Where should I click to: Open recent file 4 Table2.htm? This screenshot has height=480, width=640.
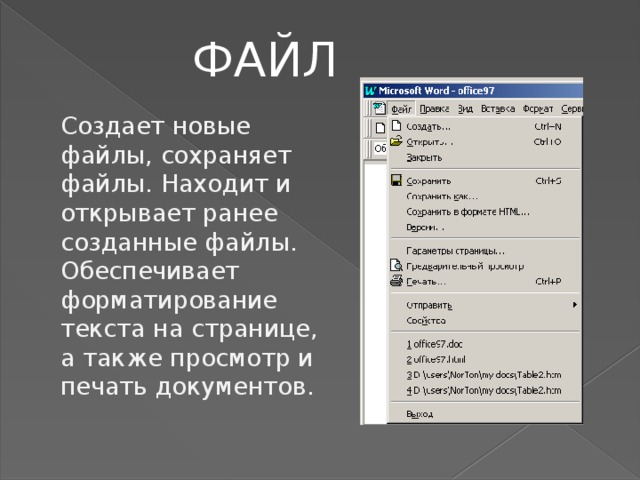[x=484, y=390]
